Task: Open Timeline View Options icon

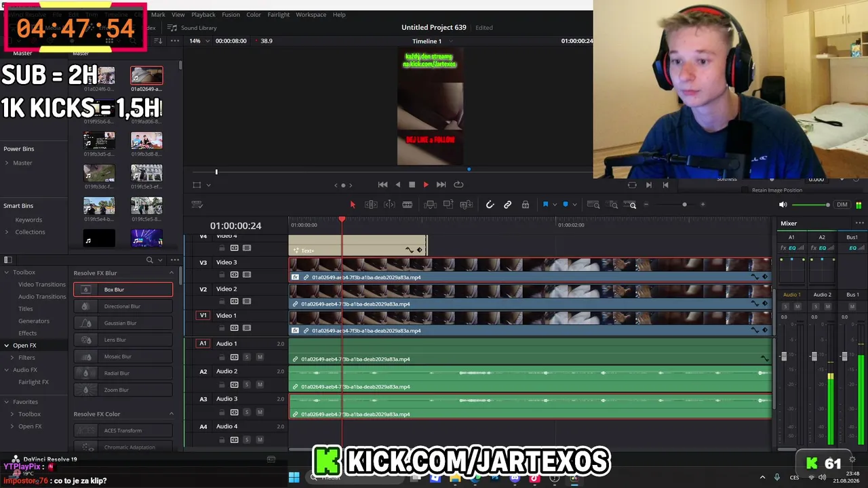Action: [x=197, y=205]
